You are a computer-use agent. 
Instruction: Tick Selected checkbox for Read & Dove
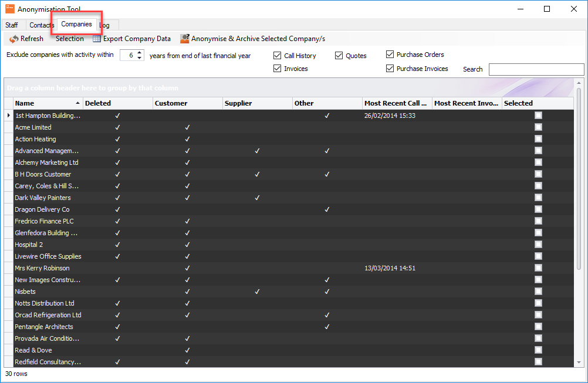[539, 350]
